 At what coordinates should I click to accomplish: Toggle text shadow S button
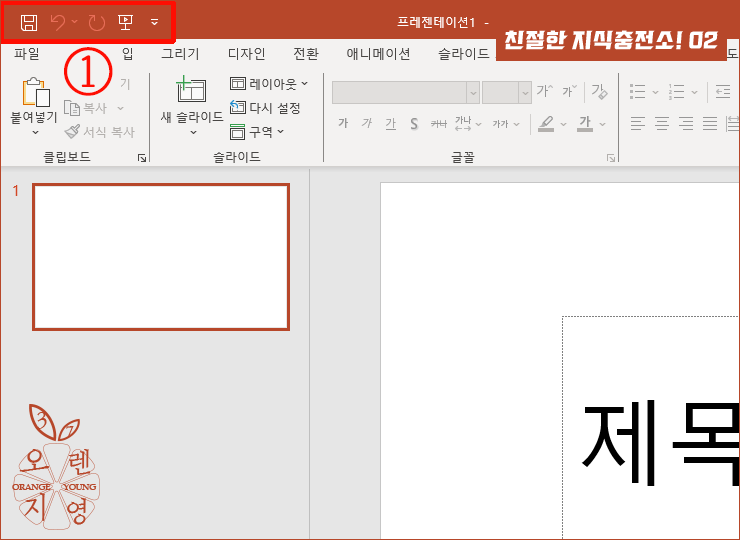pyautogui.click(x=414, y=124)
